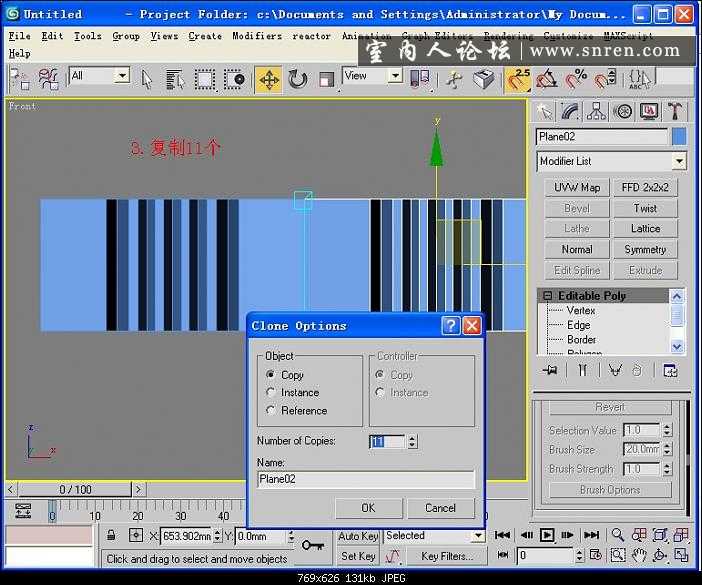
Task: Activate the Rotate tool in toolbar
Action: (297, 79)
